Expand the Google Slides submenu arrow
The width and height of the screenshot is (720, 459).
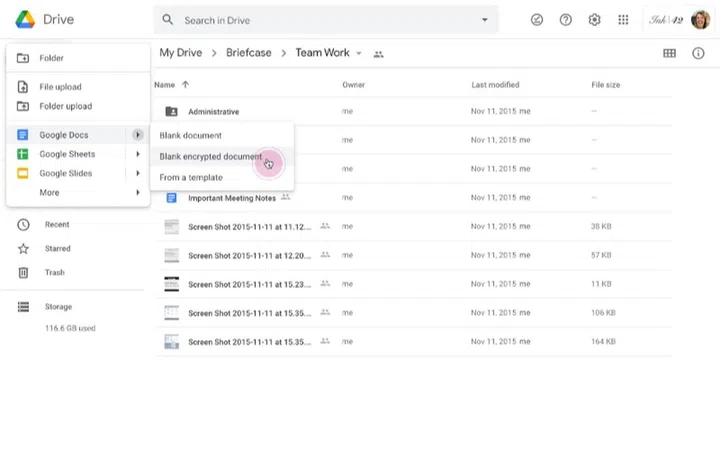(x=138, y=173)
